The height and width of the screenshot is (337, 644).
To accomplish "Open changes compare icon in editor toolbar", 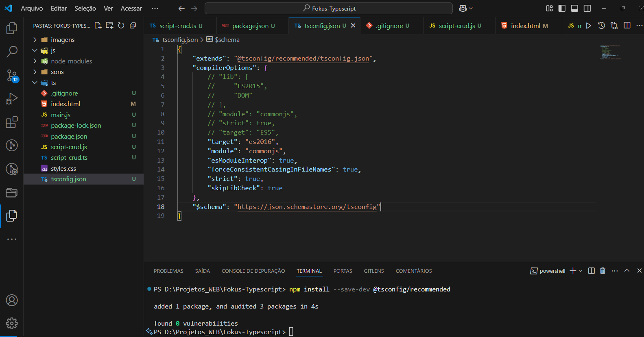I will pos(614,26).
